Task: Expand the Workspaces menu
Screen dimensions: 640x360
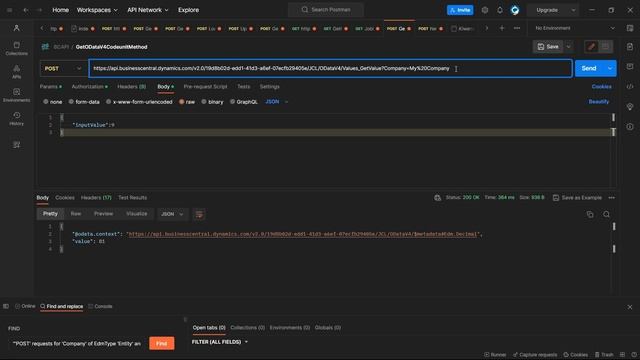Action: [97, 10]
